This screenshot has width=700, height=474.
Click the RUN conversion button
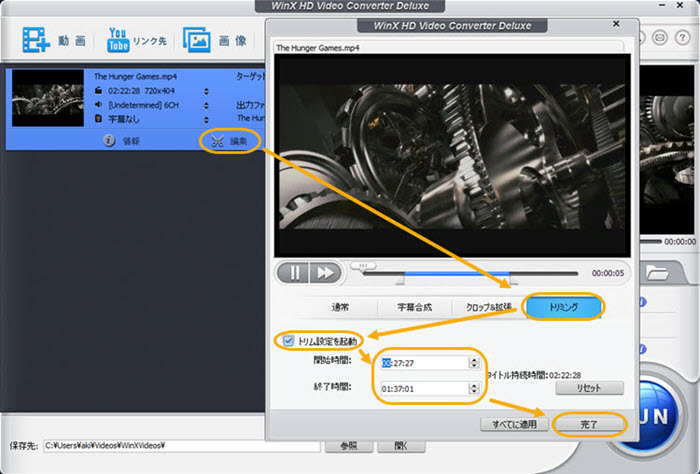tap(658, 415)
